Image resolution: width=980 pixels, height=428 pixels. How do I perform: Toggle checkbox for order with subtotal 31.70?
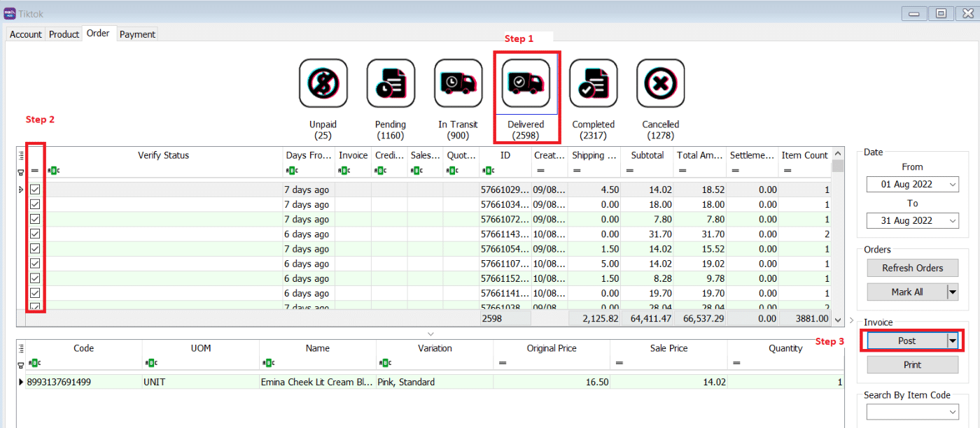[35, 234]
